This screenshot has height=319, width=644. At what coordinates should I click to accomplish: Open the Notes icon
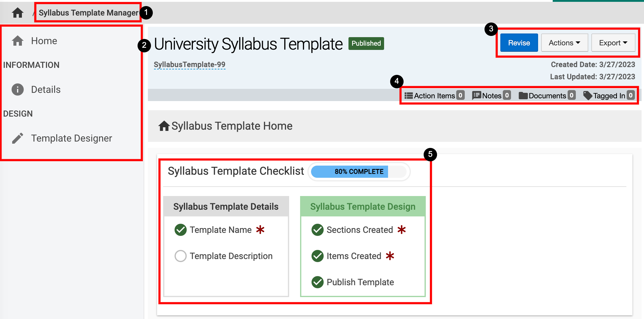pos(476,96)
